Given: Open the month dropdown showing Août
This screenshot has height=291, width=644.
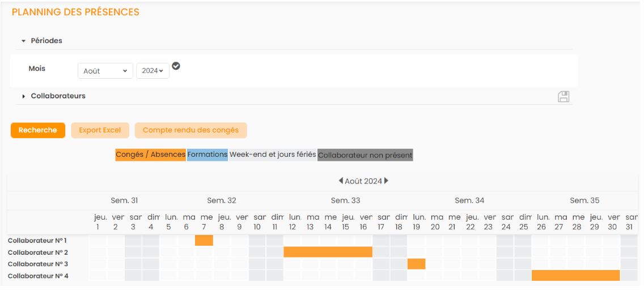Looking at the screenshot, I should click(x=105, y=71).
